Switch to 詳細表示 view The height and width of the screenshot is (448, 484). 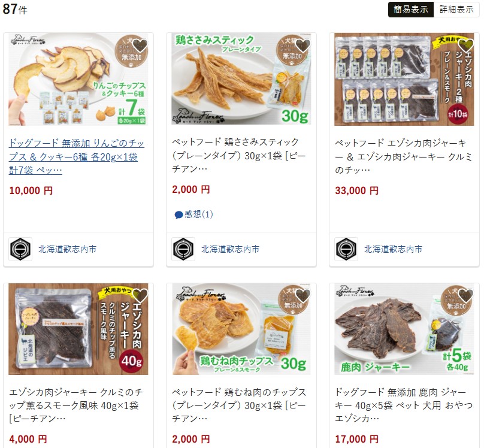pos(456,9)
